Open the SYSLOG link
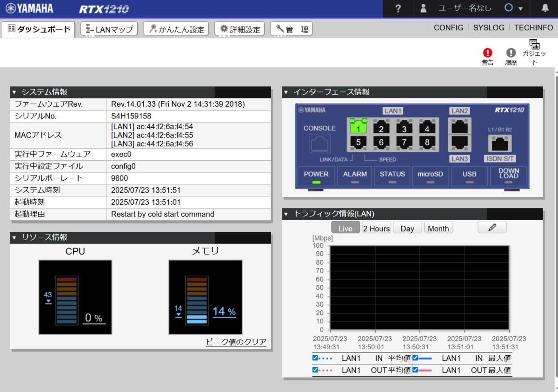Viewport: 558px width, 392px height. pos(488,27)
